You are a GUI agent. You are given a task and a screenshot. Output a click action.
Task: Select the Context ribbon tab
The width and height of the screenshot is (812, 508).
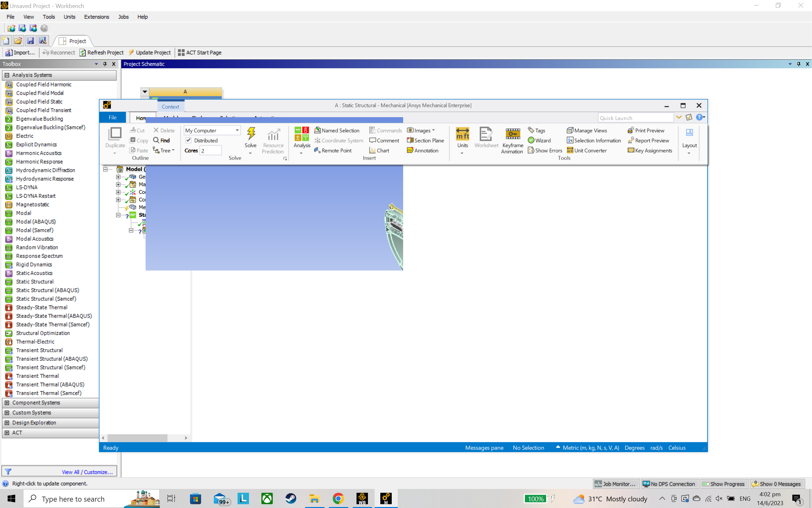pos(170,106)
